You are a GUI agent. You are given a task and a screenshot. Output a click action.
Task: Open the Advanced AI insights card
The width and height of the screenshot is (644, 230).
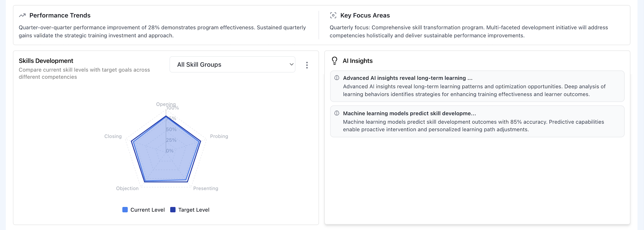(477, 86)
